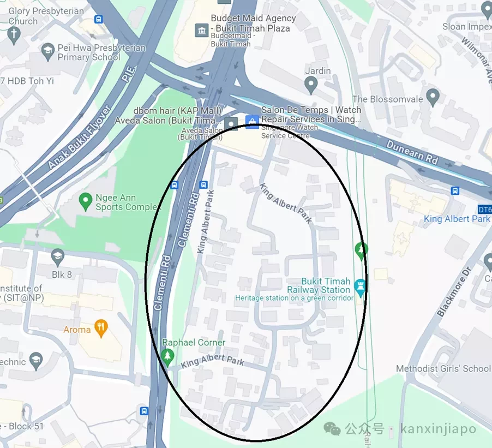Select the Pei Hwa Presbyterian Primary School pin

pos(47,52)
